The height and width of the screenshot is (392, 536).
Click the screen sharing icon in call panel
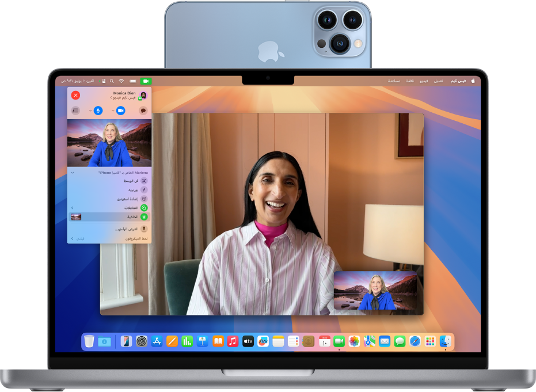(x=75, y=110)
